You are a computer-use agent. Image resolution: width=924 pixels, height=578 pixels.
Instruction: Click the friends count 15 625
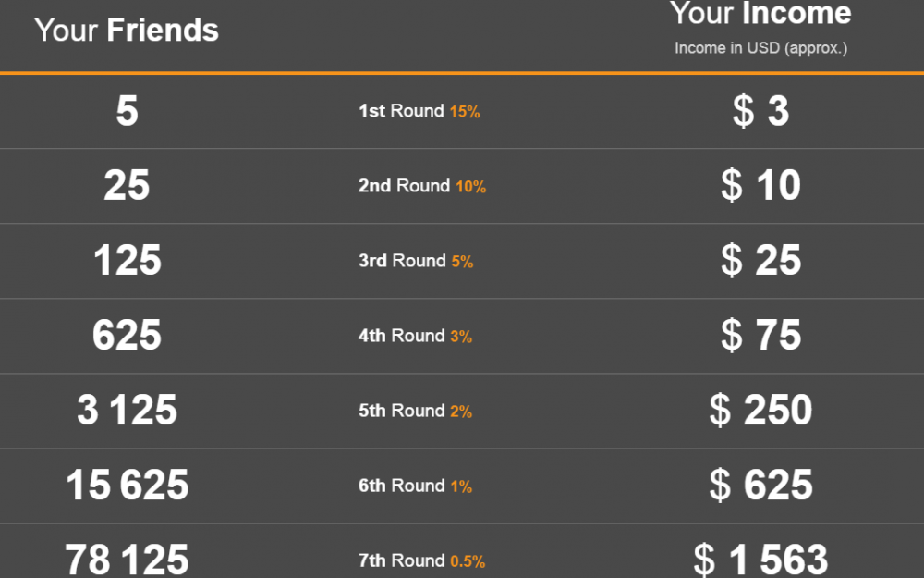pos(127,486)
